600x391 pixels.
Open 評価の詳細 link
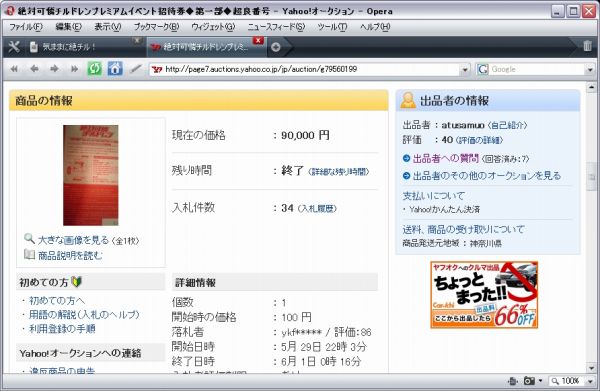[x=479, y=140]
